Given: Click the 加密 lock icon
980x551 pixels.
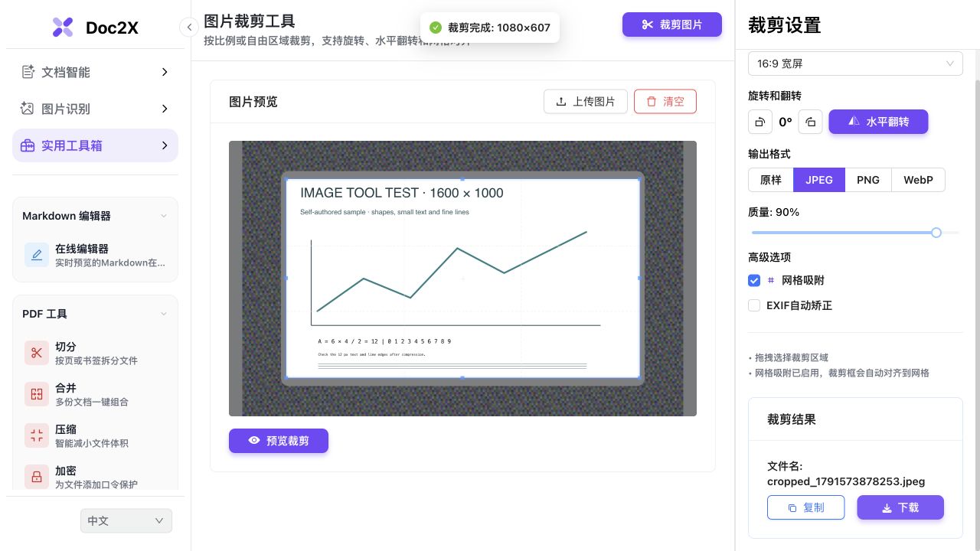Looking at the screenshot, I should point(37,477).
